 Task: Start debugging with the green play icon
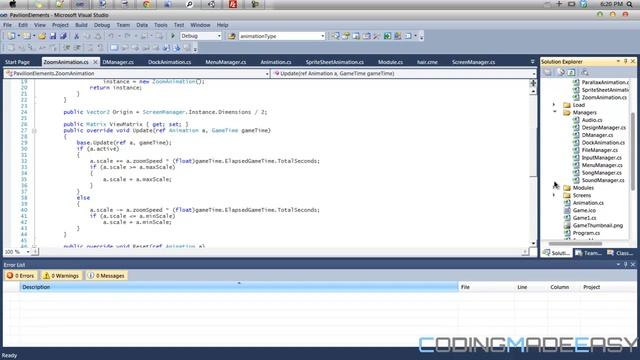click(x=173, y=36)
